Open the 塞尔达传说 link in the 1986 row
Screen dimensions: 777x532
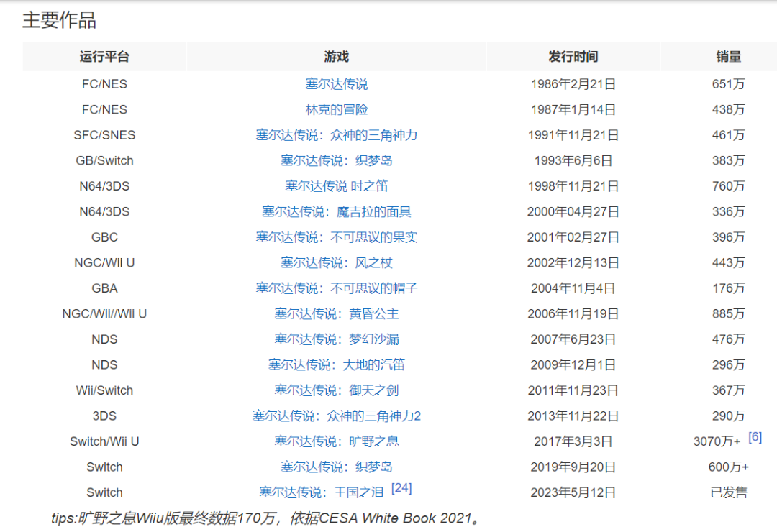pos(337,83)
